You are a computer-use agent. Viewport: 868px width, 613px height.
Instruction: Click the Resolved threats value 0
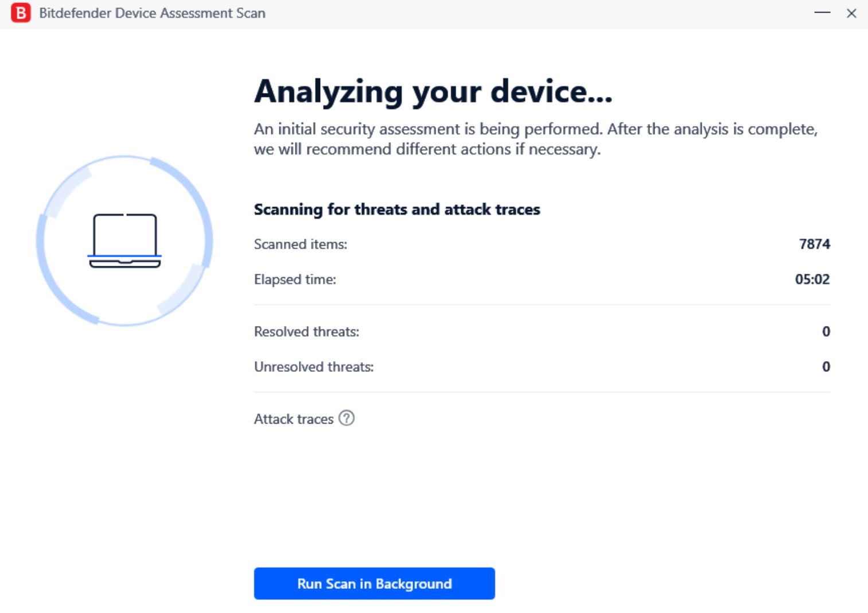826,331
